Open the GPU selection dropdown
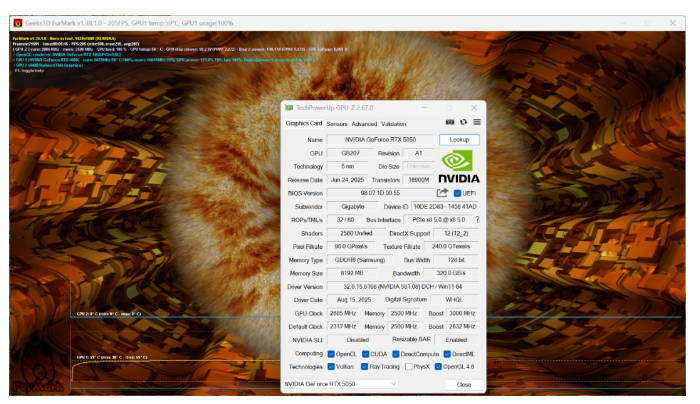This screenshot has width=700, height=404. [x=340, y=383]
